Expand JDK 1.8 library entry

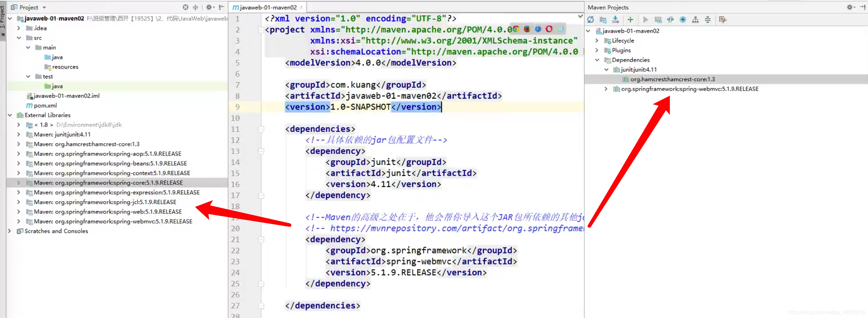(x=19, y=125)
